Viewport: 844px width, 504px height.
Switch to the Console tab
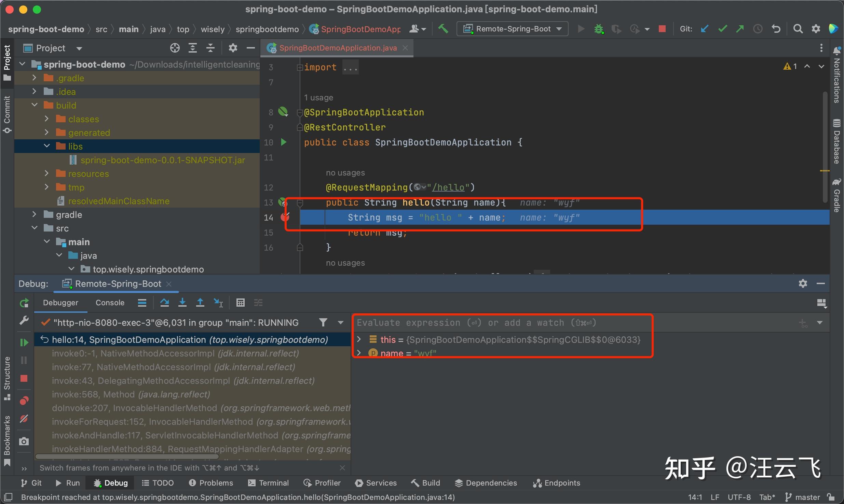click(109, 303)
